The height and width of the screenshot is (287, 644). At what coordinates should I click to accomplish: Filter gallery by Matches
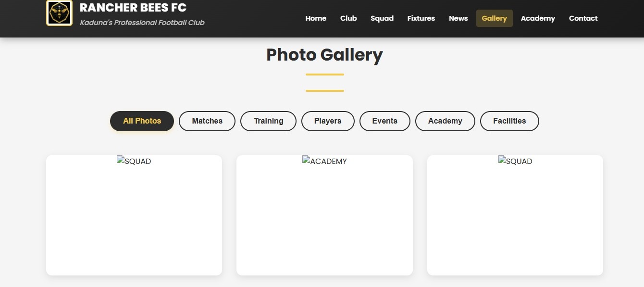[x=207, y=121]
